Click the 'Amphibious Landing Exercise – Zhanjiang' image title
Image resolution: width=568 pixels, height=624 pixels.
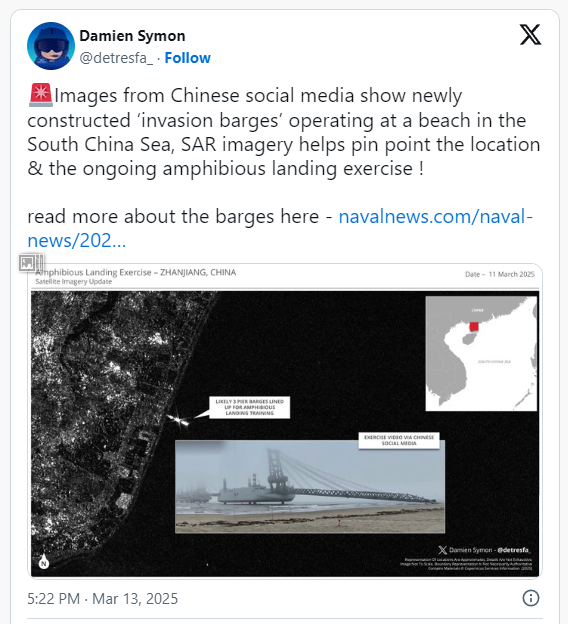pyautogui.click(x=136, y=272)
